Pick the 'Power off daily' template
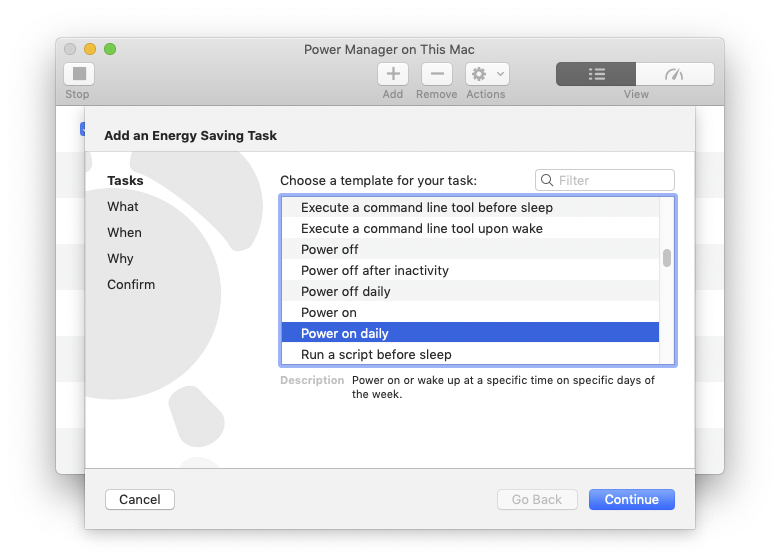The width and height of the screenshot is (780, 556). (x=470, y=291)
